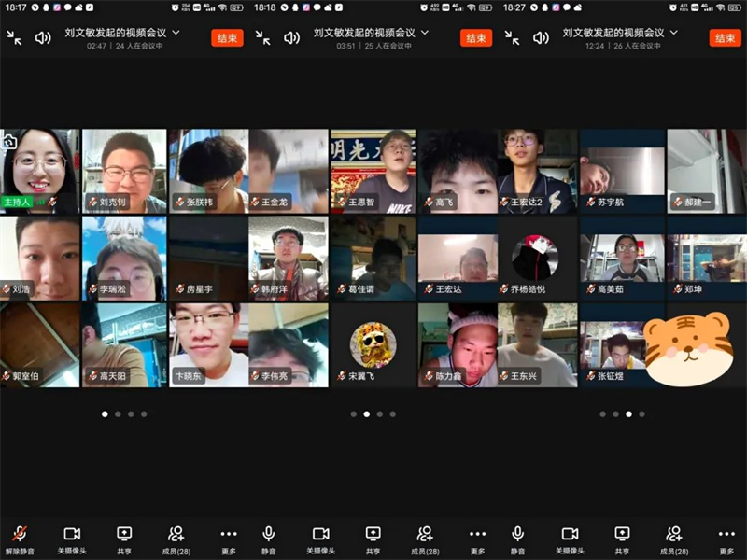The height and width of the screenshot is (560, 747).
Task: Select 韩府洋's video thumbnail
Action: click(288, 259)
